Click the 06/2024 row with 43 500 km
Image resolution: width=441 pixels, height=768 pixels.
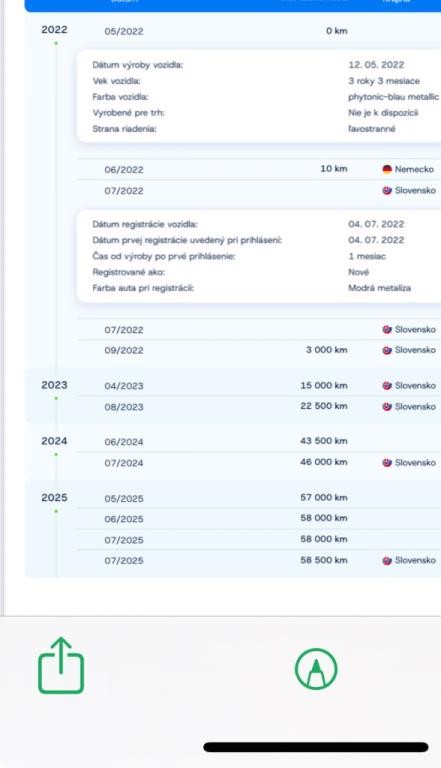[x=259, y=441]
